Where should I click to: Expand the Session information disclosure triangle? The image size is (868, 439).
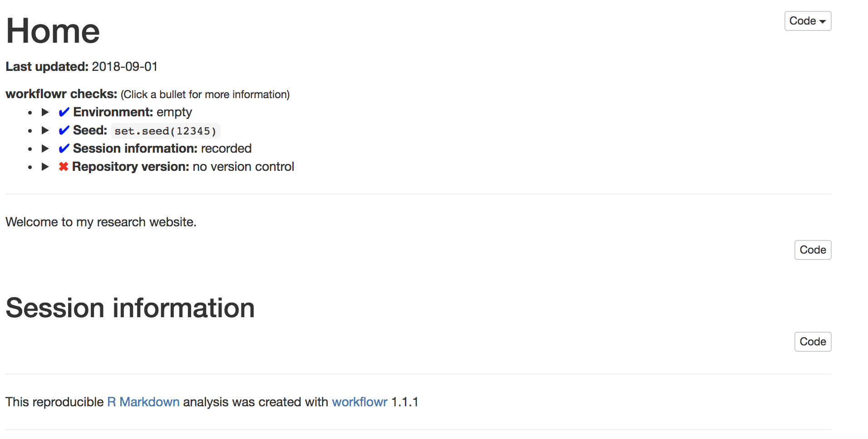45,148
